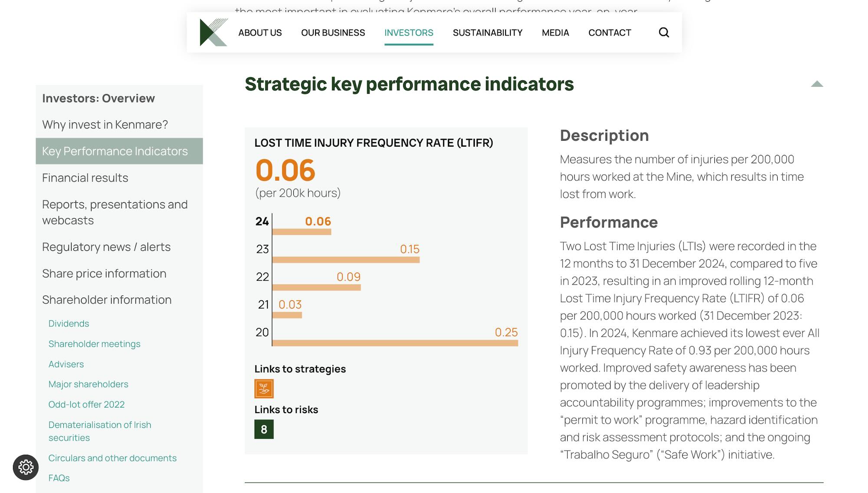Go to Financial results in the sidebar
Image resolution: width=868 pixels, height=493 pixels.
tap(85, 178)
